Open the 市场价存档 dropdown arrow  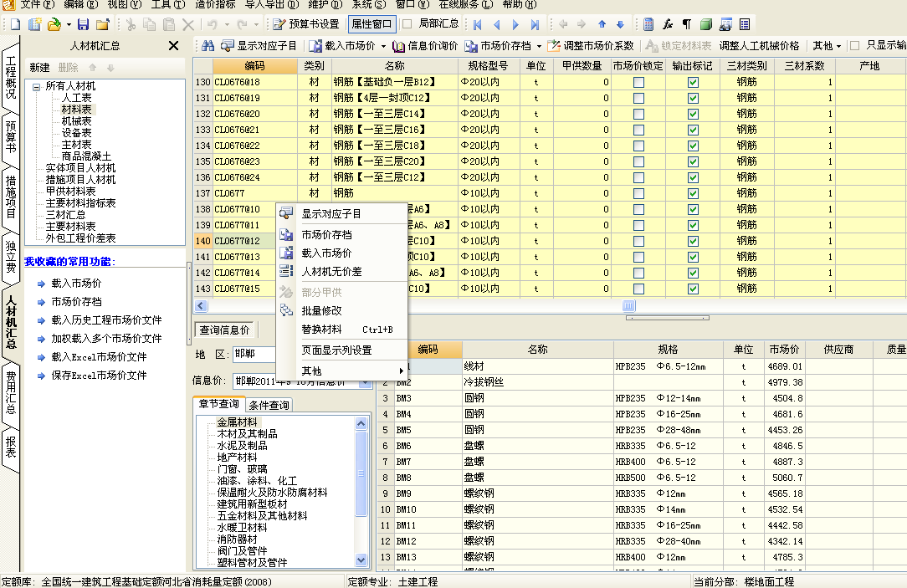539,46
